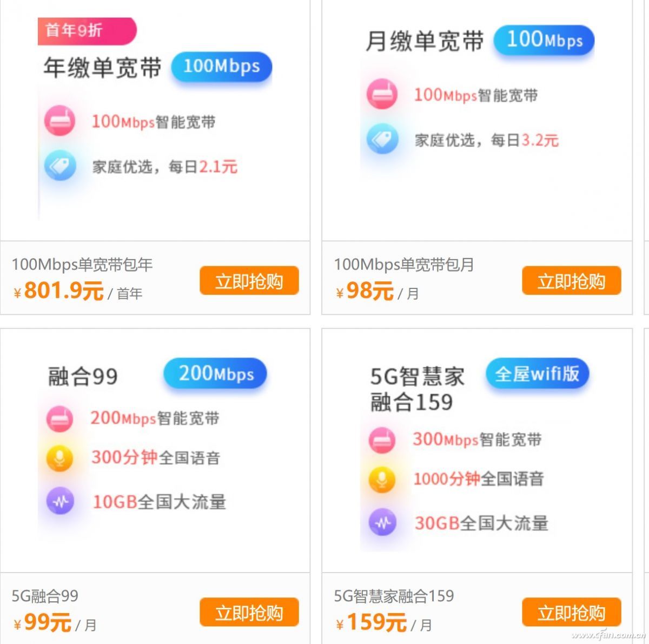The image size is (649, 644).
Task: Click 立即抢购 under 100Mbps单宽带包年
Action: click(x=249, y=281)
